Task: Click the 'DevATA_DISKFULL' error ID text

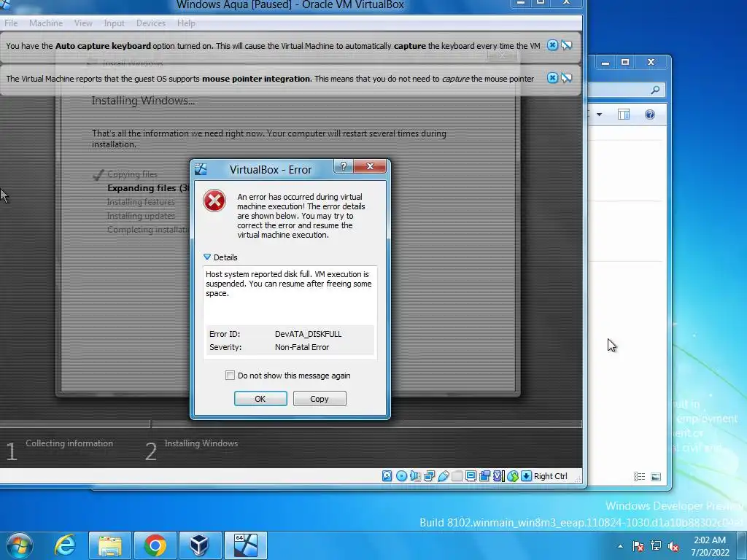Action: coord(308,334)
